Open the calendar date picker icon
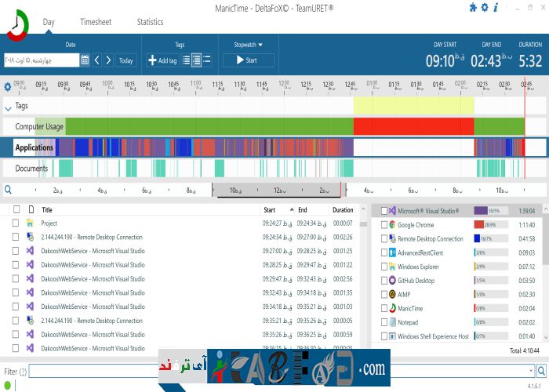The image size is (549, 392). tap(85, 60)
